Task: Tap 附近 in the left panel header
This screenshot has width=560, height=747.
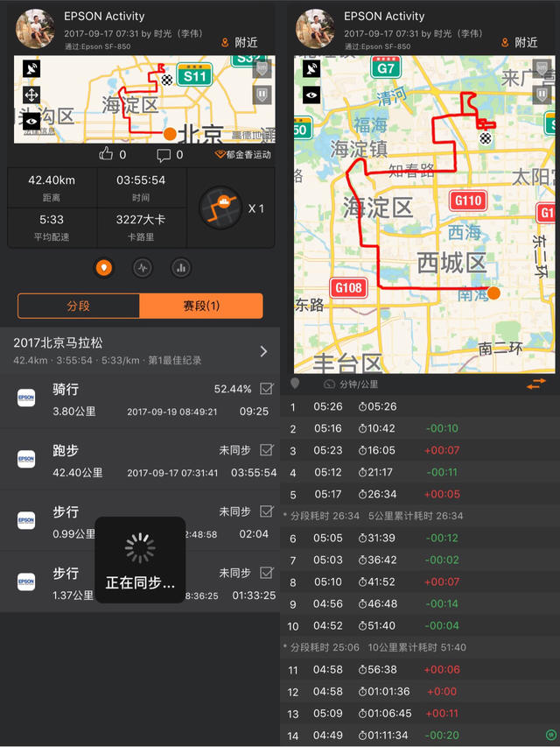Action: click(x=241, y=42)
